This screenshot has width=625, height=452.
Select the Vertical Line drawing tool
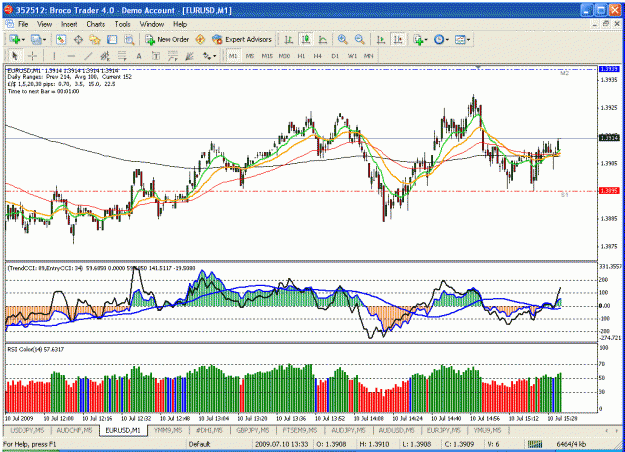tap(54, 56)
